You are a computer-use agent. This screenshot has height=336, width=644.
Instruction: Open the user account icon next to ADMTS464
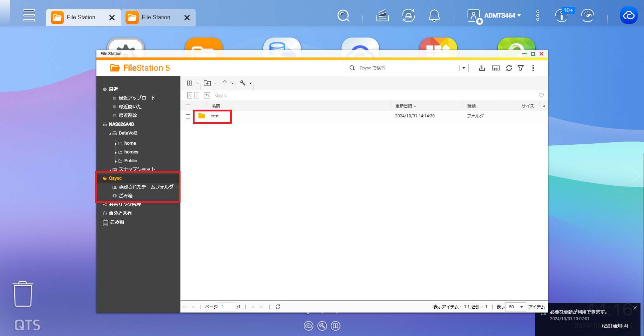(x=475, y=16)
